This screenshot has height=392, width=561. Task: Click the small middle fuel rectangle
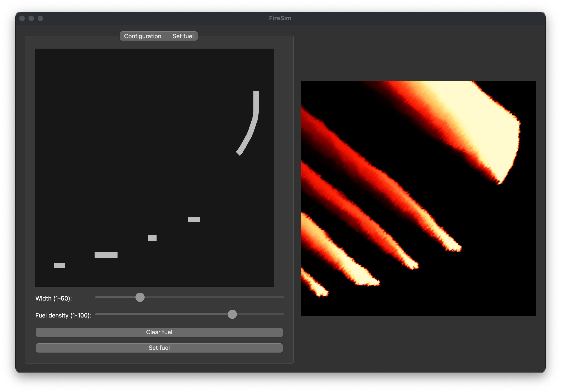click(x=152, y=238)
